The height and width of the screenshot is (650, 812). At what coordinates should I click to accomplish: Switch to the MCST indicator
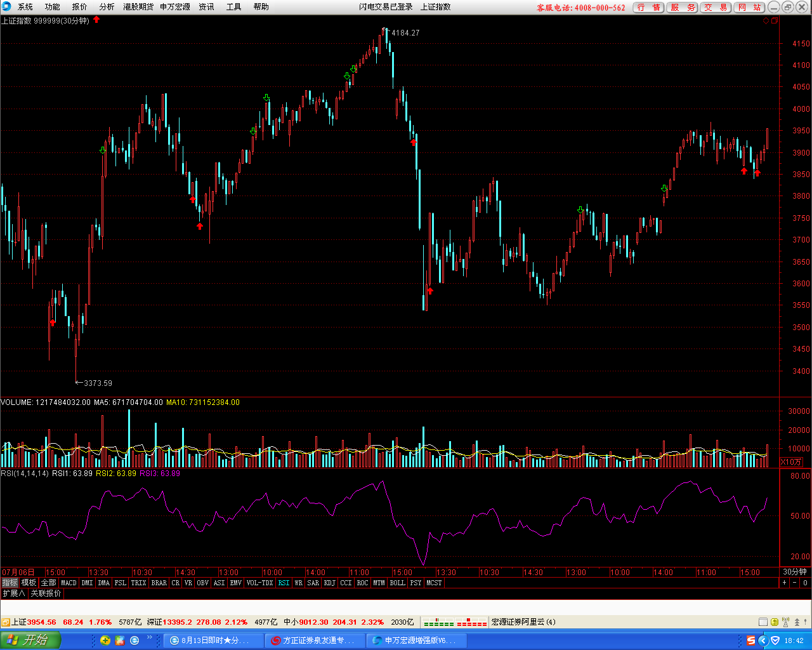coord(435,583)
